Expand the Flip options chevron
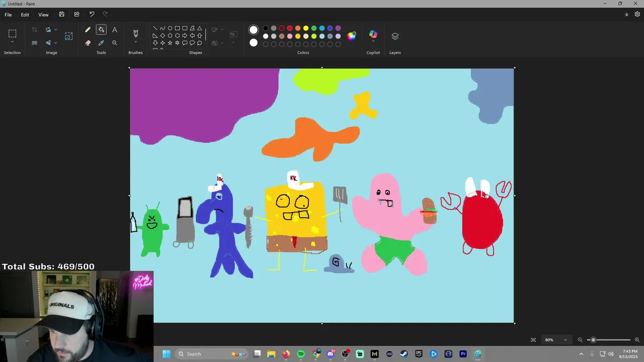Viewport: 644px width, 362px height. 55,43
